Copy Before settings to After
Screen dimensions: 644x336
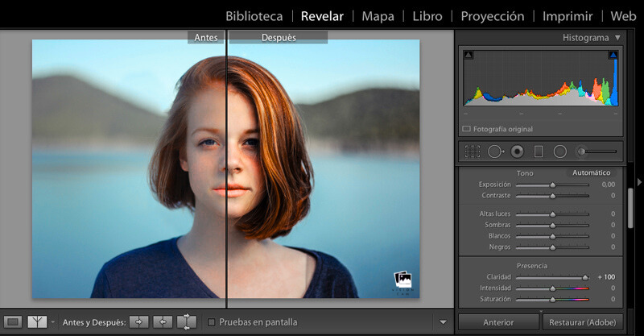point(139,322)
